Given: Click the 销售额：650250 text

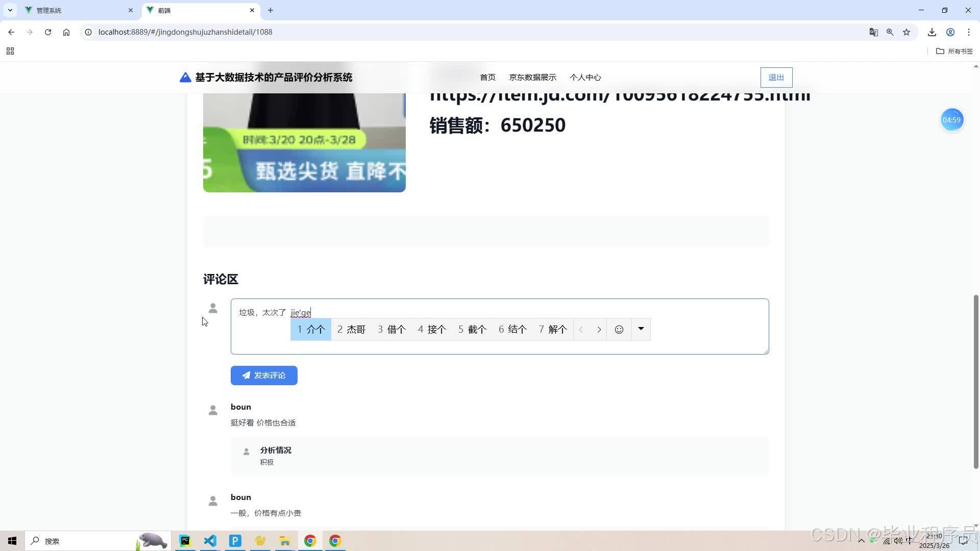Looking at the screenshot, I should click(498, 125).
